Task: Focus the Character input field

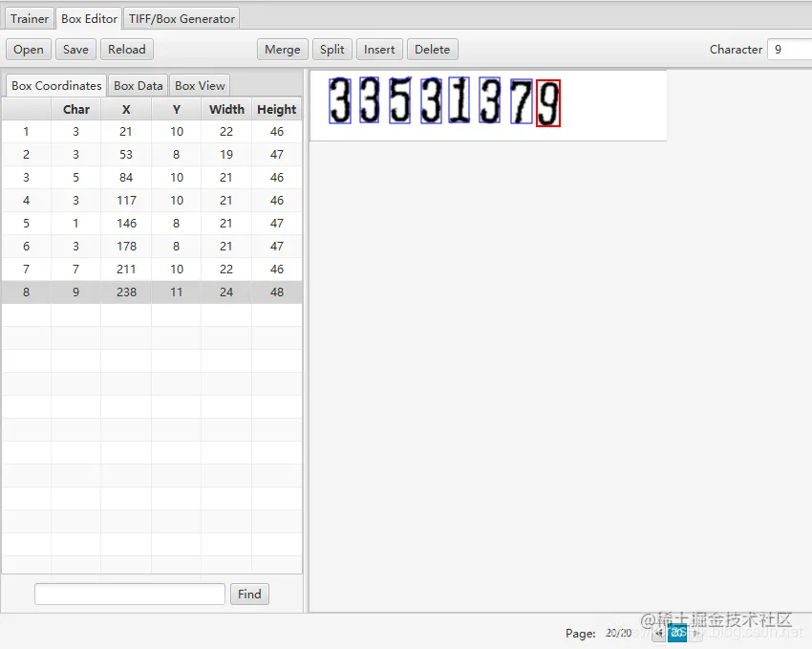Action: click(790, 49)
